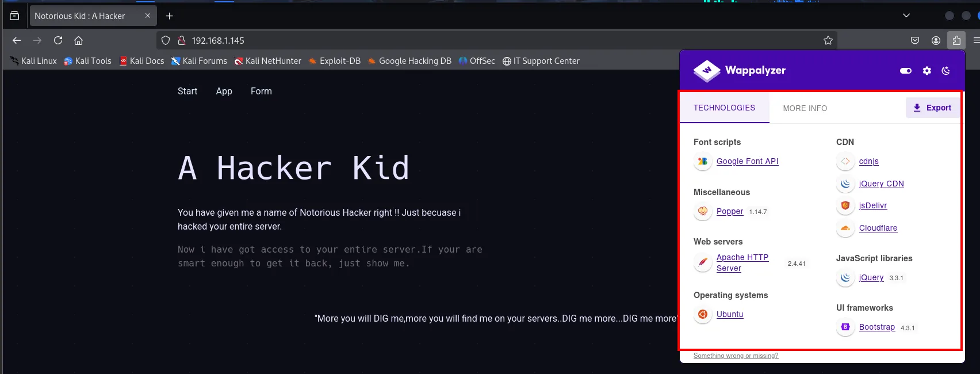The image size is (980, 374).
Task: Open the Firefox account icon
Action: coord(936,40)
